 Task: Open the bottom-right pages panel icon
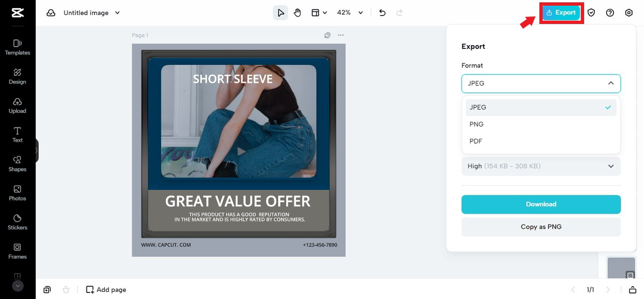click(632, 290)
